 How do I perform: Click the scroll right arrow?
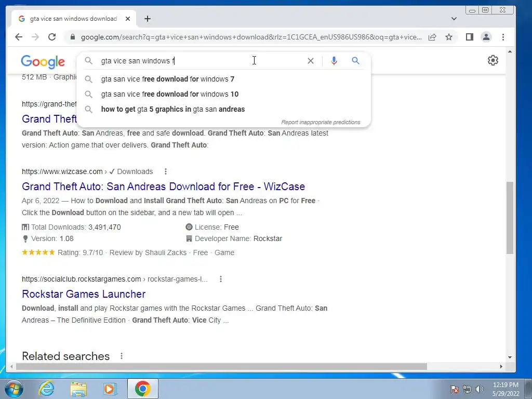coord(501,366)
